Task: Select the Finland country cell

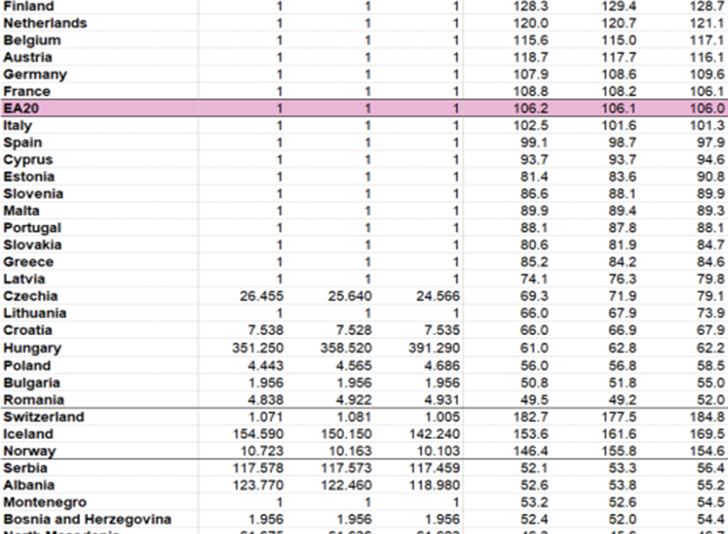Action: tap(29, 6)
